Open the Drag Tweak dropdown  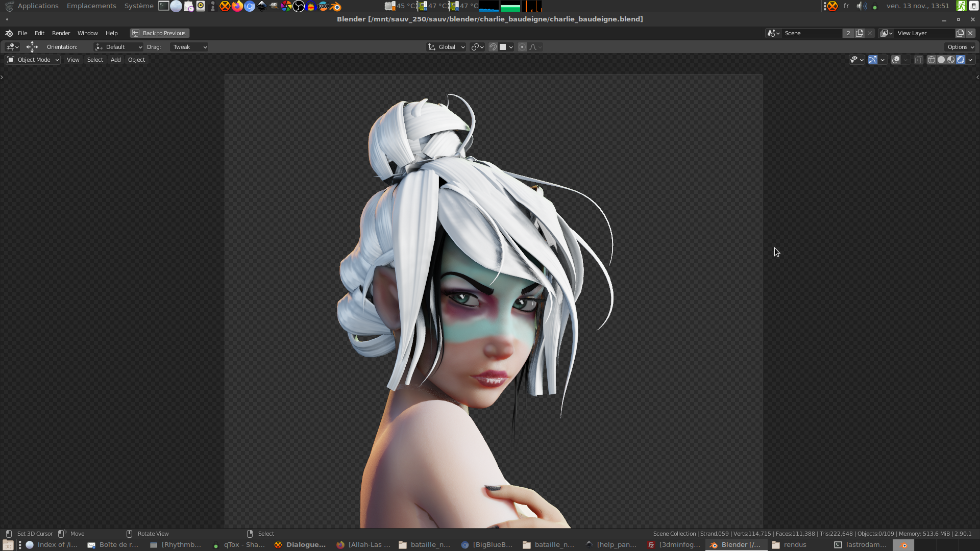pos(189,47)
